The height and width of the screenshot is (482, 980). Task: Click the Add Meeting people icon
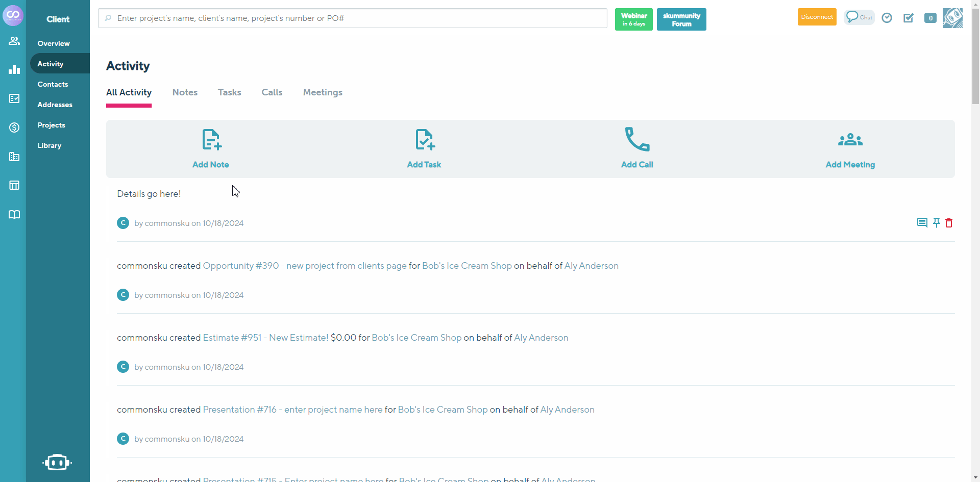[x=850, y=140]
